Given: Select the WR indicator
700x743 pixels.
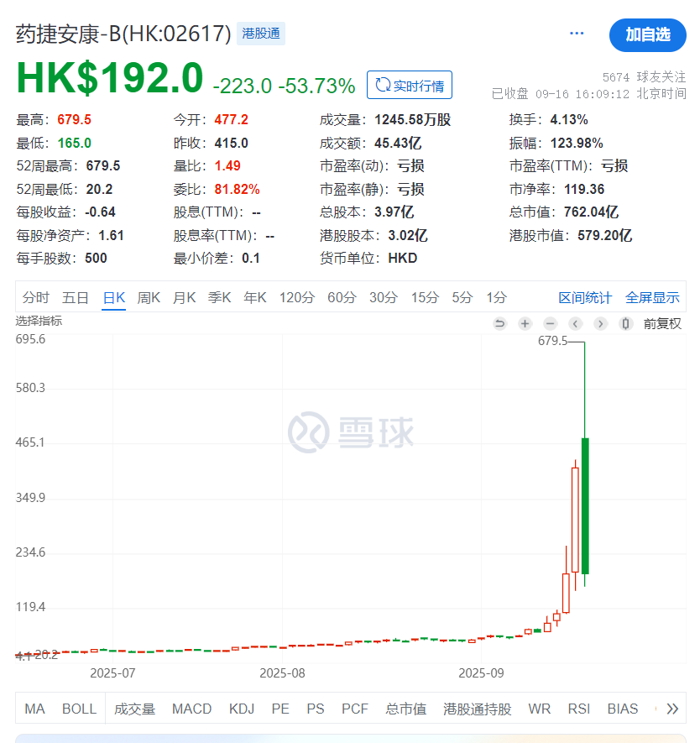Looking at the screenshot, I should (x=540, y=709).
